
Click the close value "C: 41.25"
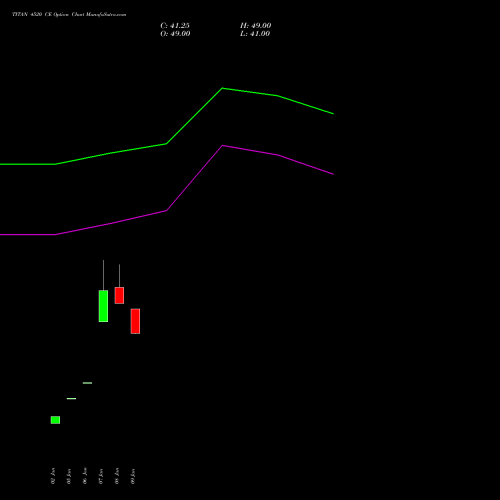click(x=175, y=26)
